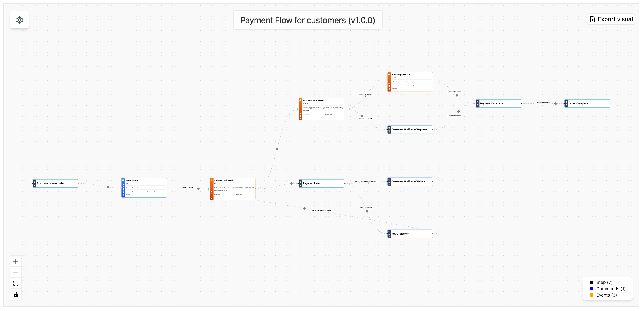Click the Place Order command chat icon
This screenshot has width=644, height=311.
pyautogui.click(x=123, y=180)
